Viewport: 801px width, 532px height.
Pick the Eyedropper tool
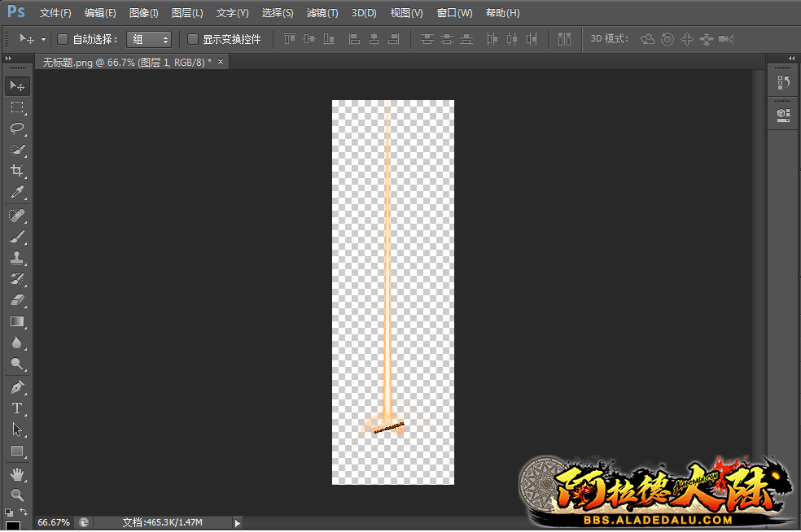(x=17, y=193)
